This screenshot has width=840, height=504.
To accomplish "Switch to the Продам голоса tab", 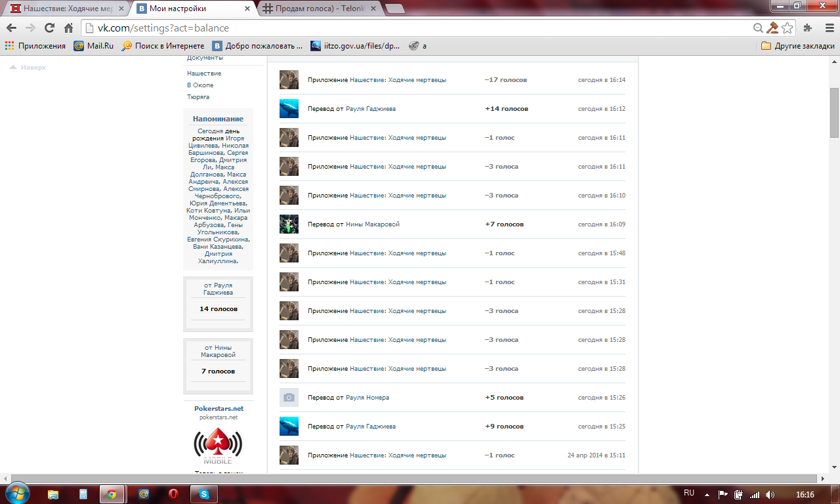I will tap(315, 9).
